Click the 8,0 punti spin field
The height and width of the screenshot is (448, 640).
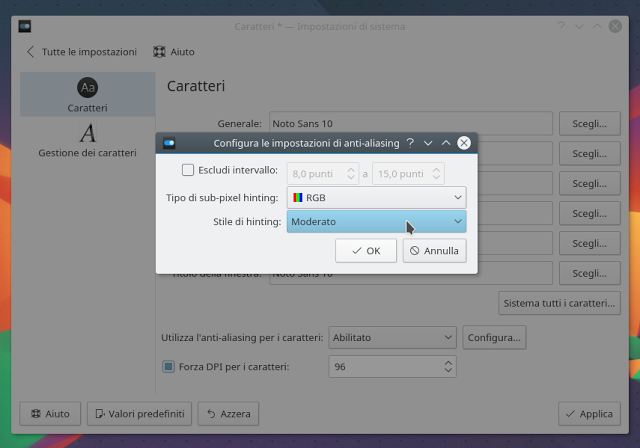coord(322,174)
